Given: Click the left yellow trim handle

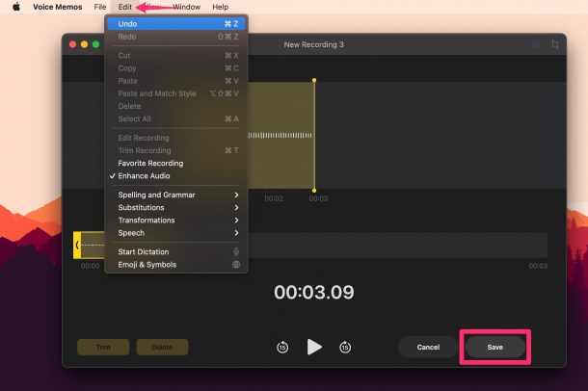Looking at the screenshot, I should point(77,246).
